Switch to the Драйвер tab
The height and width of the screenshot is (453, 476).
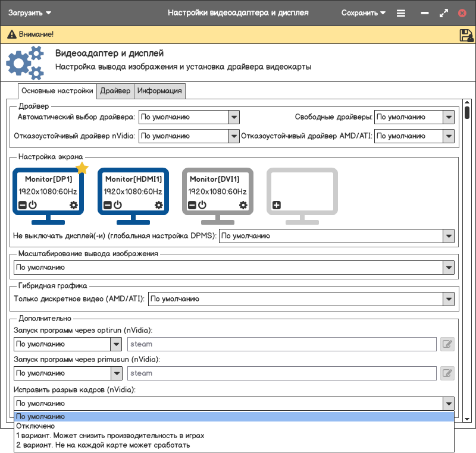coord(115,91)
